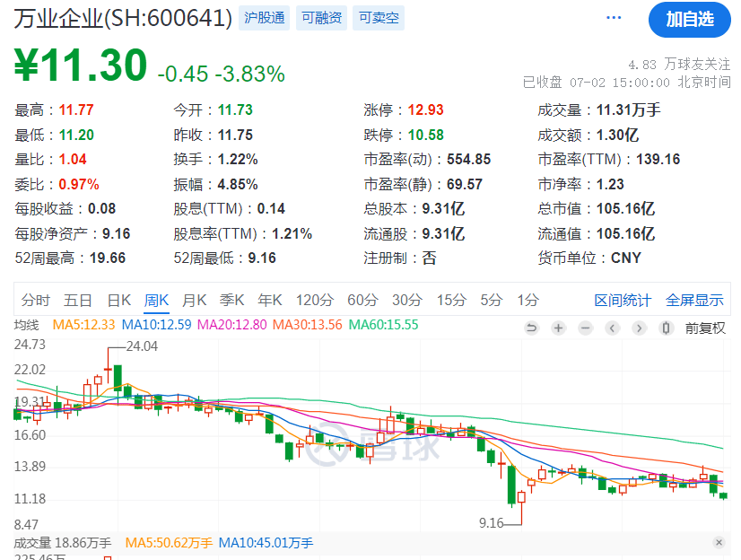
Task: Open mobile view via the phone icon
Action: pos(666,327)
